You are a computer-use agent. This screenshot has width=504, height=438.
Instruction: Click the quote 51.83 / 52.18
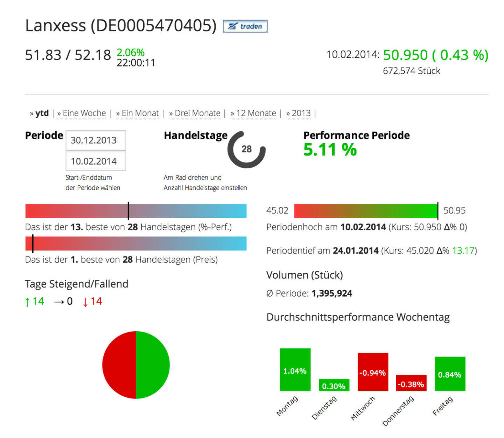68,55
